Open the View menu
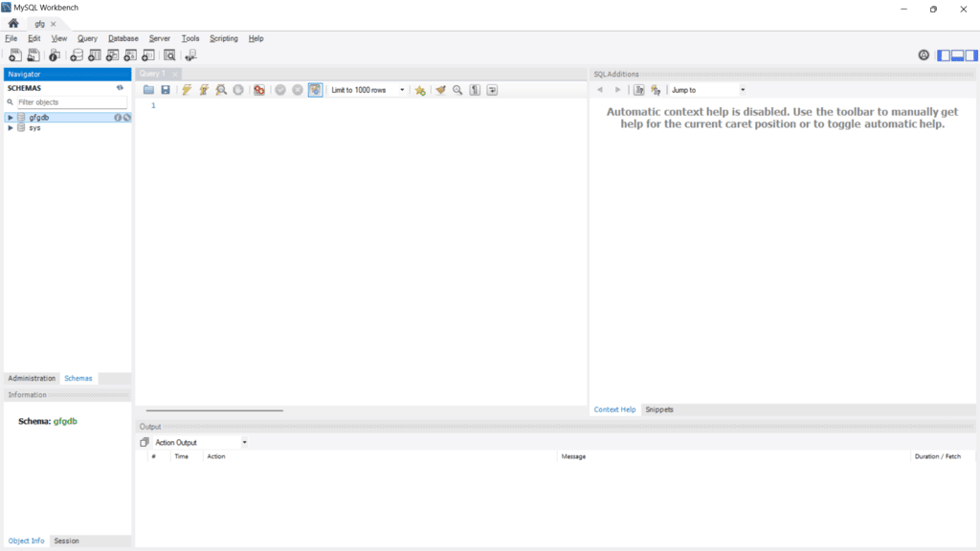This screenshot has height=551, width=980. tap(58, 38)
